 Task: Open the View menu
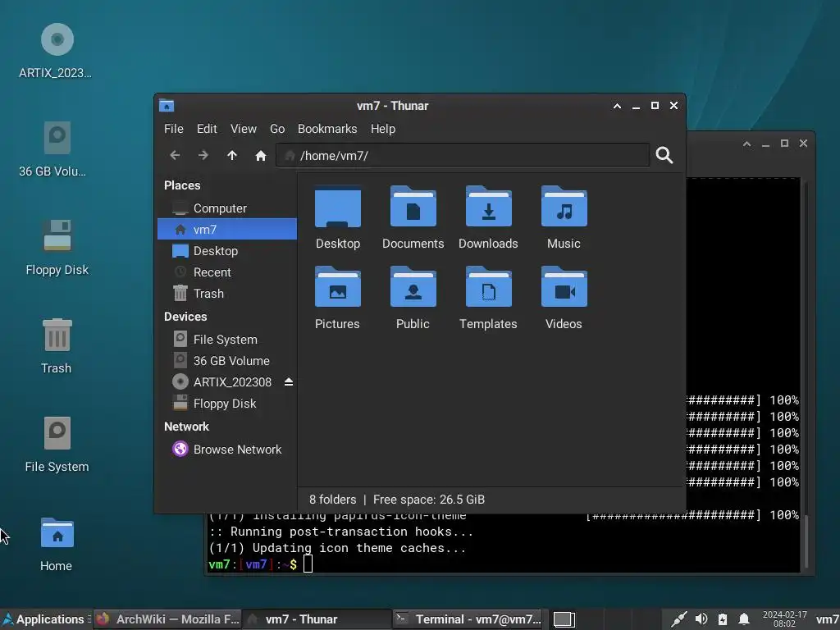(x=243, y=129)
